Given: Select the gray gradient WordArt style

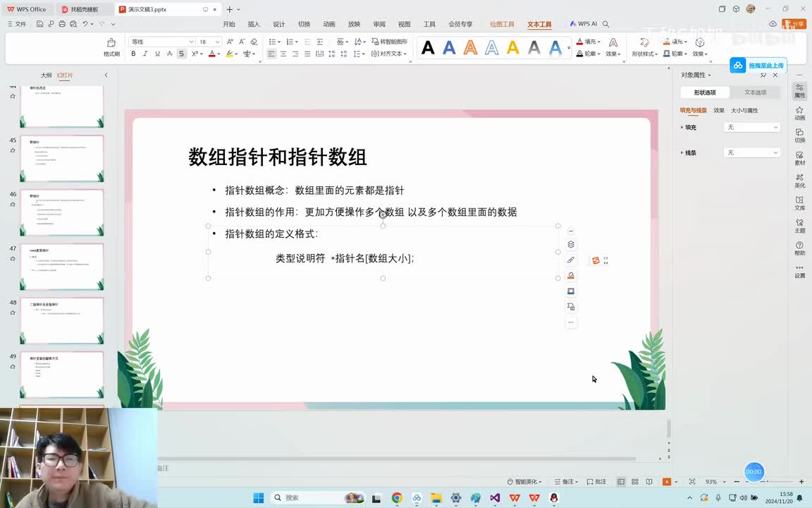Looking at the screenshot, I should tap(534, 48).
